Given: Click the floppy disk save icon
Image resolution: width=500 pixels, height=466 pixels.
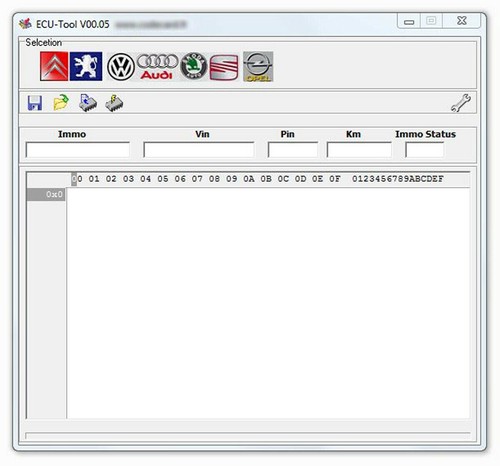Looking at the screenshot, I should tap(35, 103).
